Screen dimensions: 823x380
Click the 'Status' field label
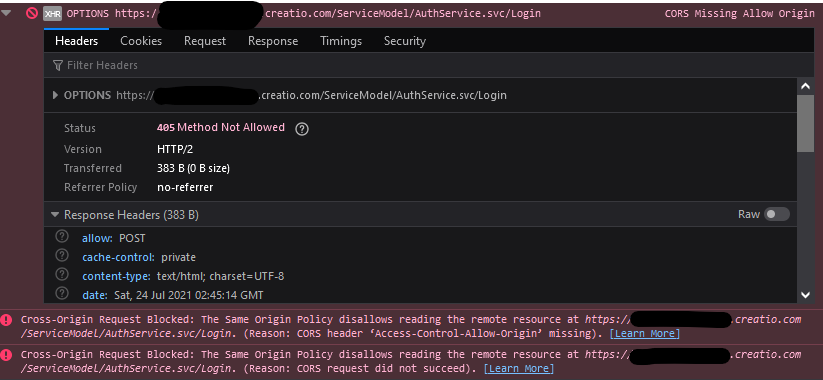tap(80, 128)
